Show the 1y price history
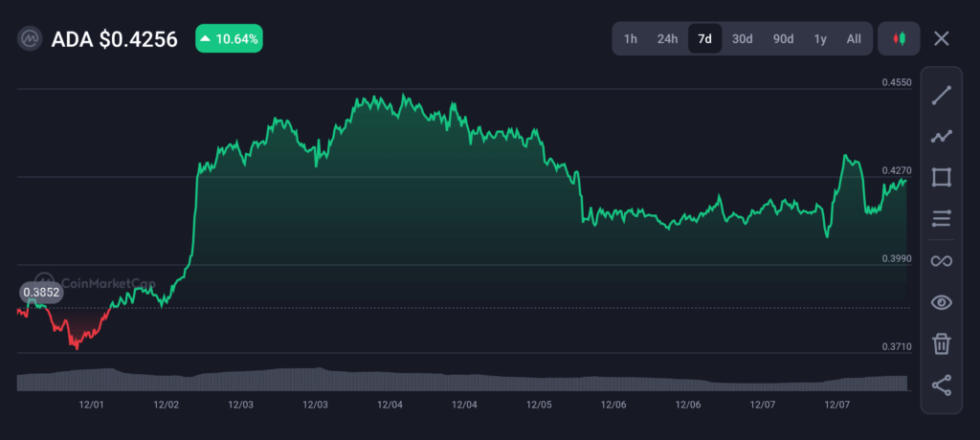Screen dimensions: 980x440 [x=820, y=39]
